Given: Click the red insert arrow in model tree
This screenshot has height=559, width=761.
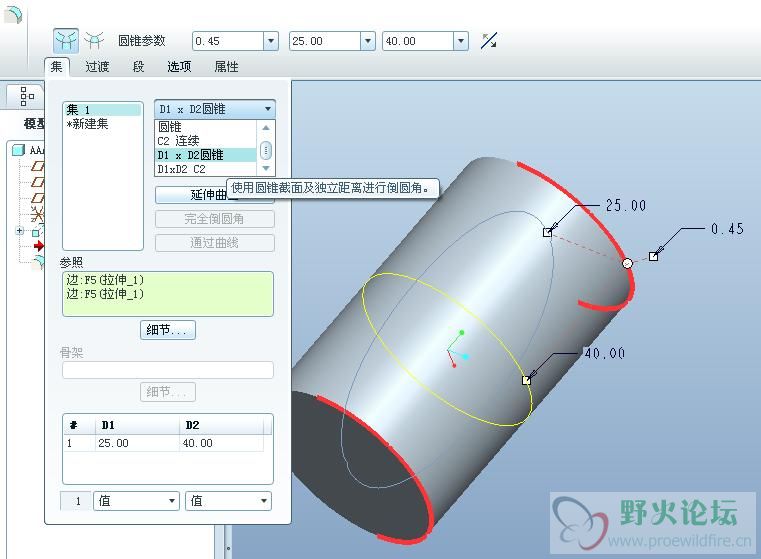Looking at the screenshot, I should (x=39, y=246).
